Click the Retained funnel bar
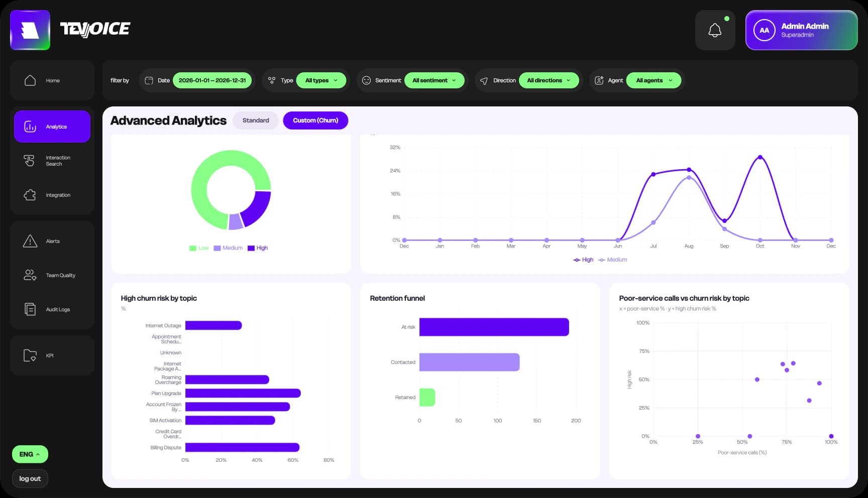Viewport: 868px width, 498px height. pyautogui.click(x=427, y=398)
